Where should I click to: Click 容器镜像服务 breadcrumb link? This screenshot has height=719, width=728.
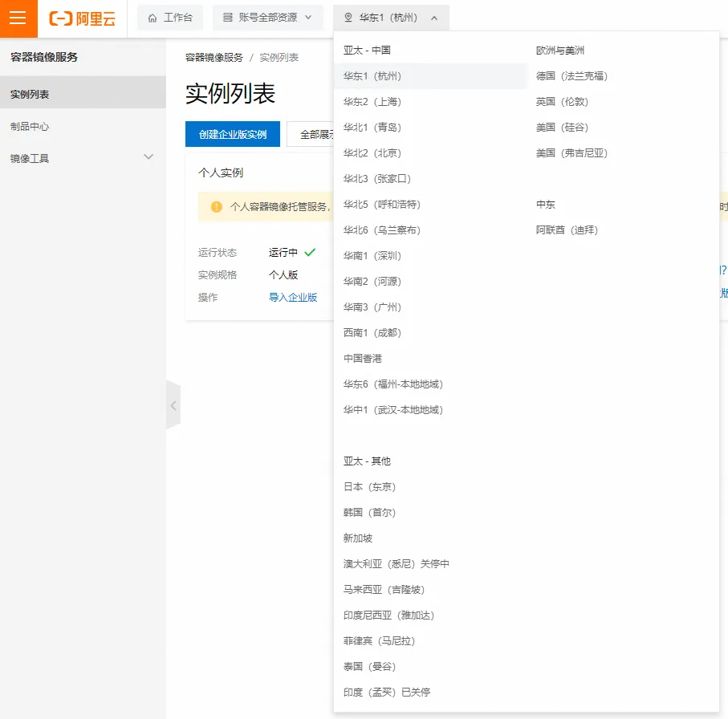(x=214, y=58)
